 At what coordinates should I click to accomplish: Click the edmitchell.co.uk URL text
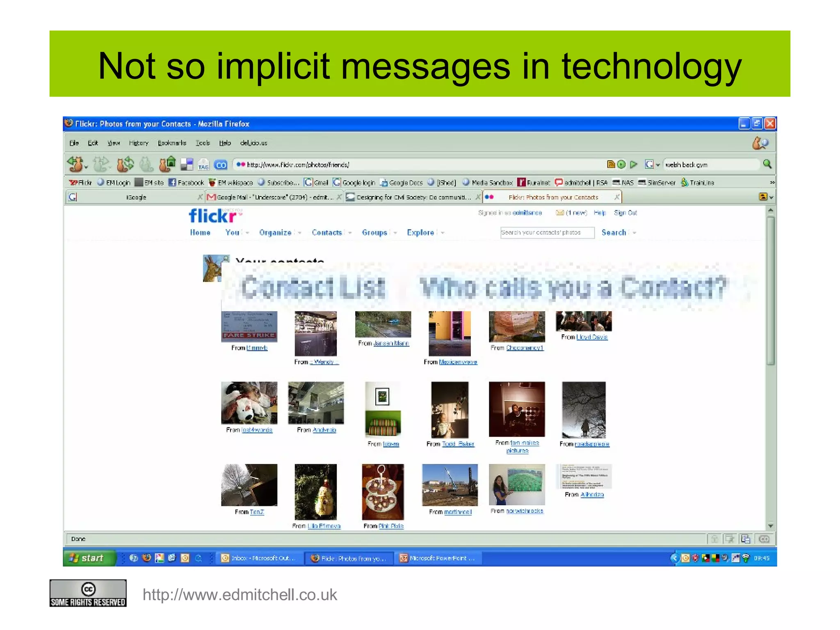pyautogui.click(x=240, y=595)
